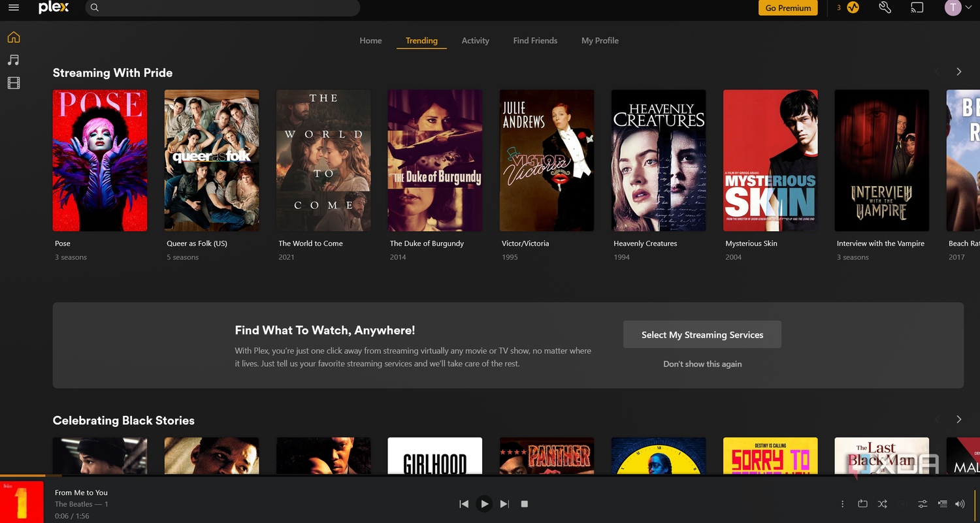Select the Home icon in the sidebar
980x523 pixels.
[x=13, y=37]
